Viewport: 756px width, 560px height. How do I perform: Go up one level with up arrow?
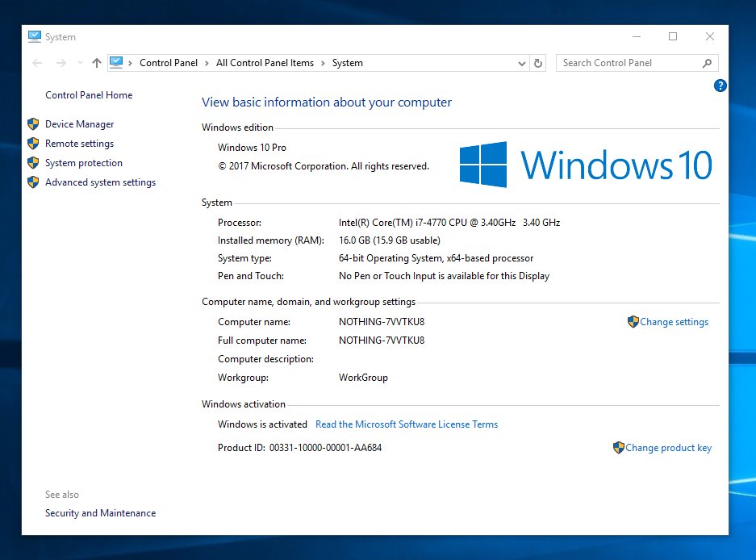[97, 63]
